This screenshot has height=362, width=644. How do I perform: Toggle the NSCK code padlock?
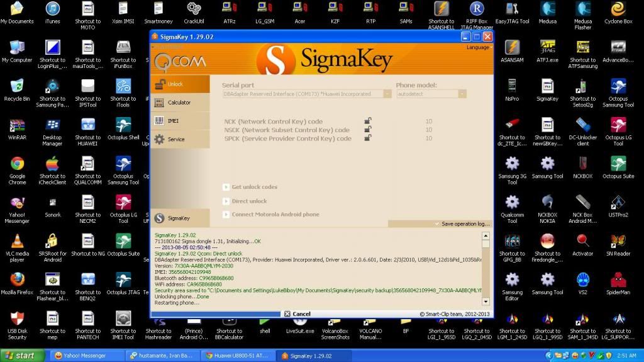click(x=367, y=130)
